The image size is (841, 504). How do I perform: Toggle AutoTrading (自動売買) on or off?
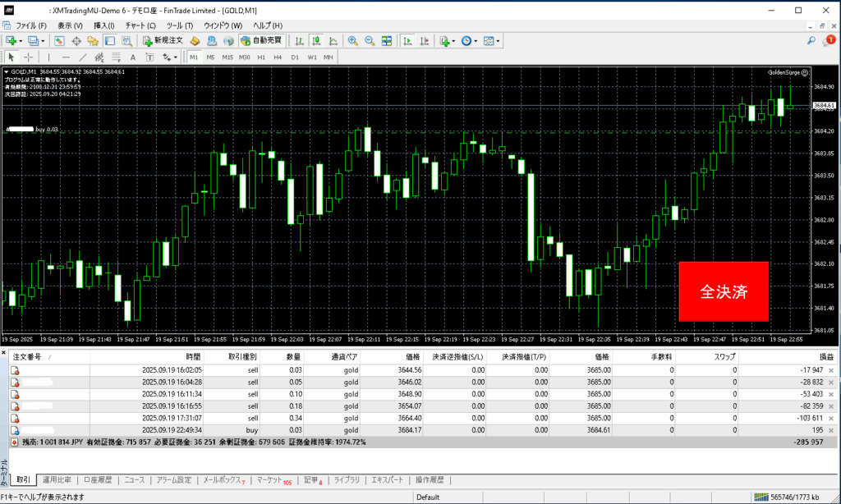pos(260,40)
